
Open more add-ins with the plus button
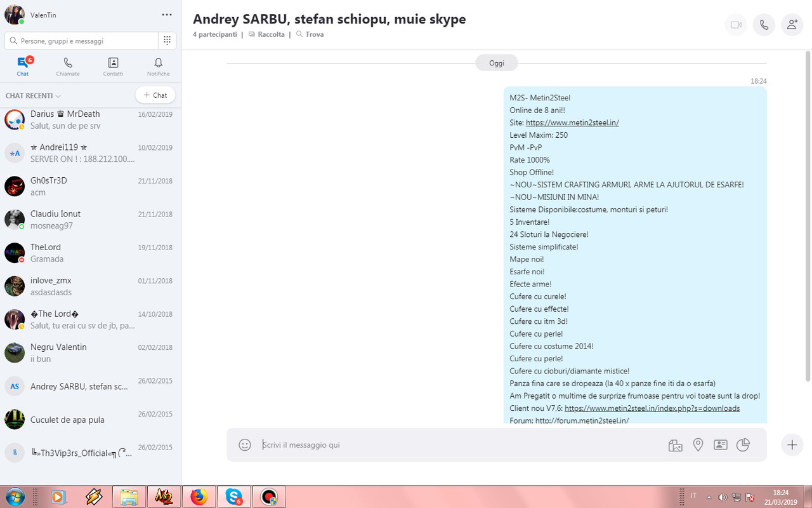point(792,445)
